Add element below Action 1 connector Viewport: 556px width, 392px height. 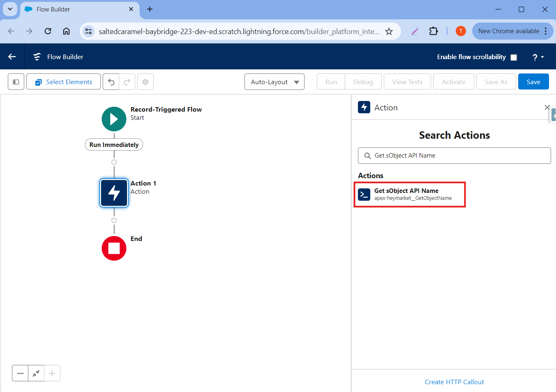coord(114,220)
